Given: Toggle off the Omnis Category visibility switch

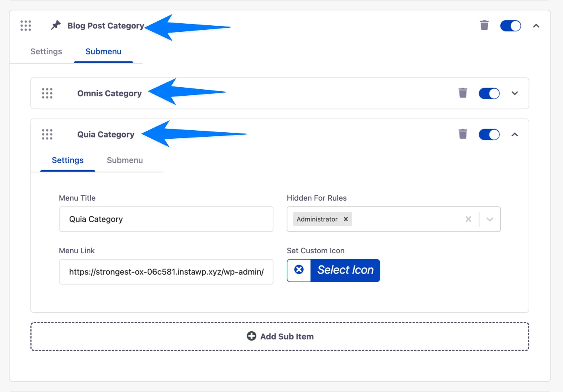Looking at the screenshot, I should pos(489,93).
